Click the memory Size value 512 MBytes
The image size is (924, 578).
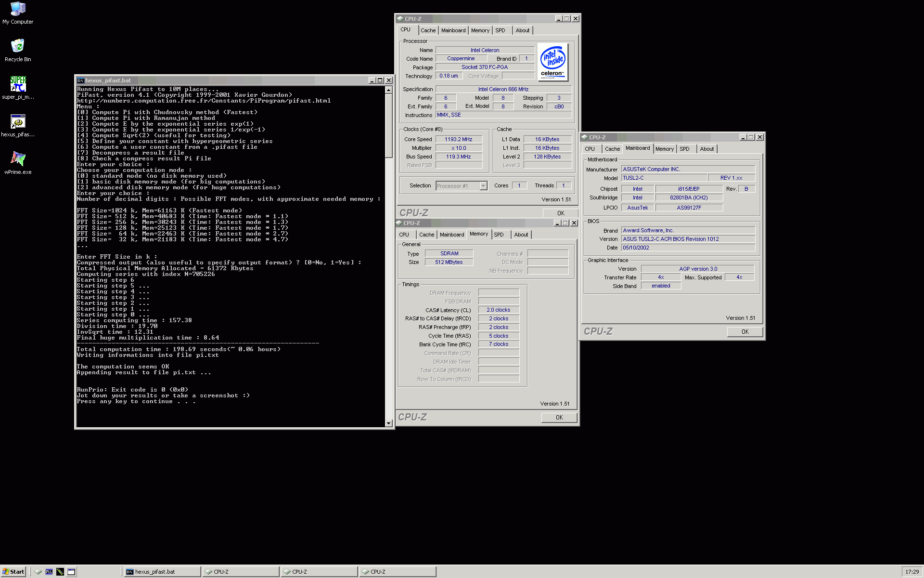point(449,262)
